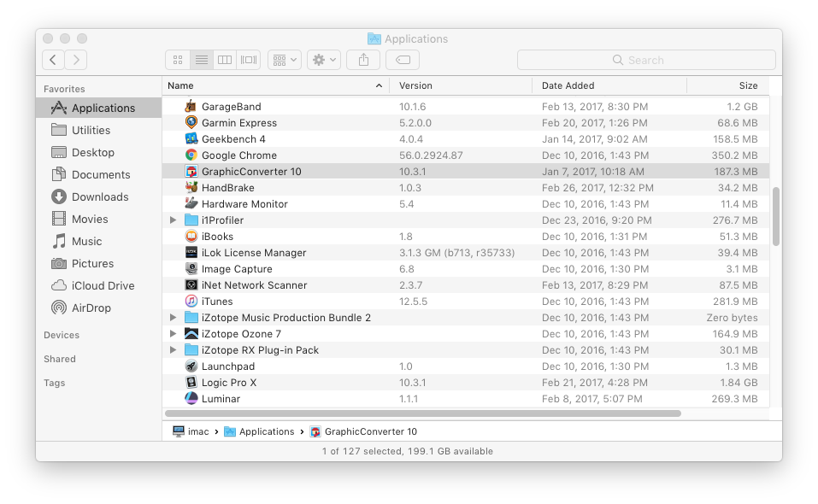The height and width of the screenshot is (504, 818).
Task: Click the Launchpad app icon
Action: pos(191,366)
